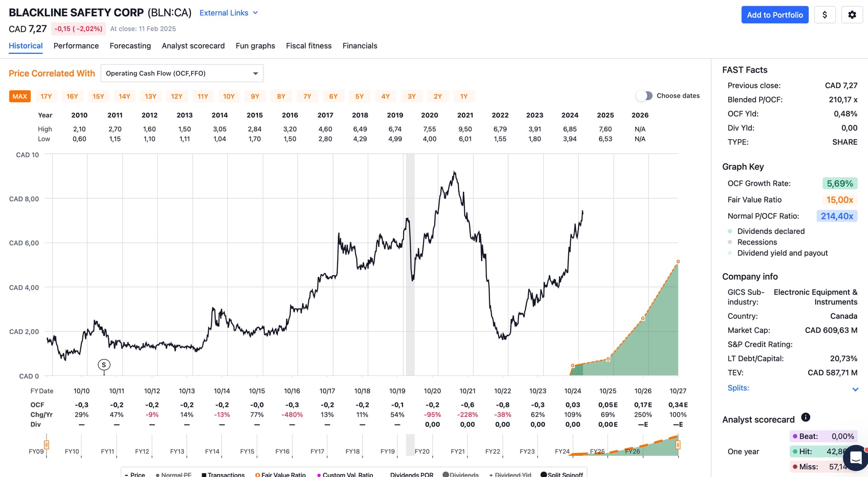Select the 12Y time range

[x=177, y=96]
